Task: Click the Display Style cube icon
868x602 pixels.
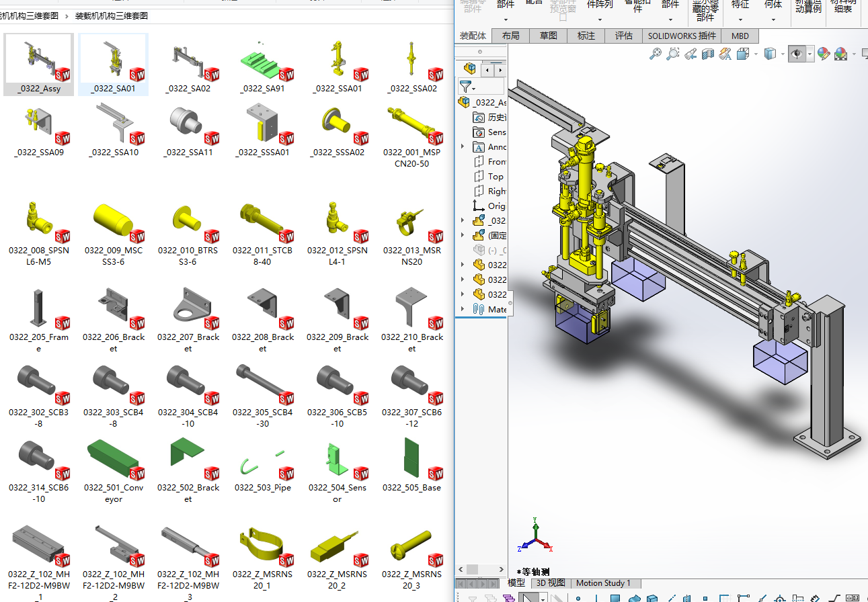Action: tap(771, 54)
